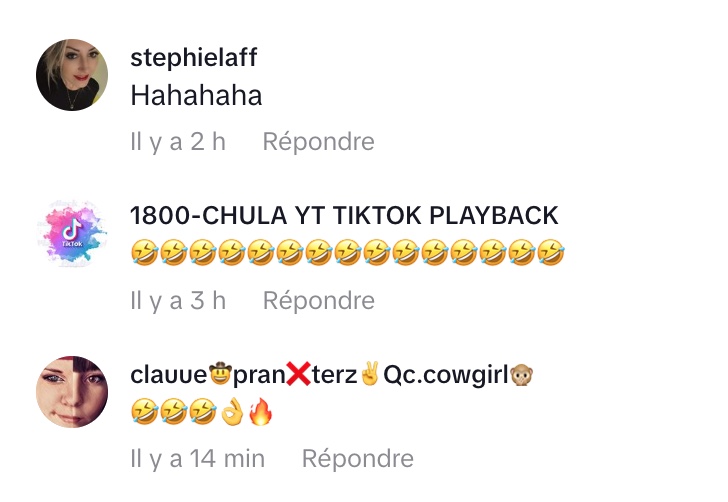Viewport: 728px width, 502px height.
Task: Click the 'Il y a 14 min' timestamp
Action: point(198,459)
